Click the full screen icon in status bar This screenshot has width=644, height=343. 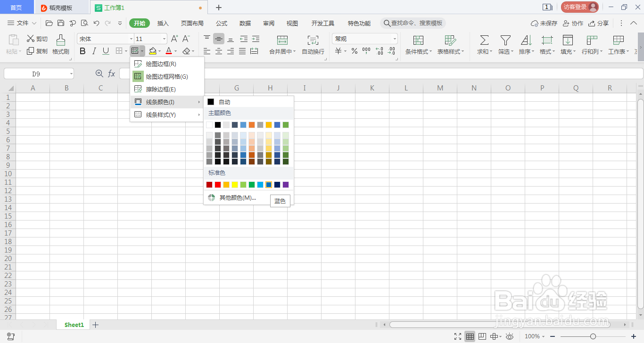tap(458, 336)
